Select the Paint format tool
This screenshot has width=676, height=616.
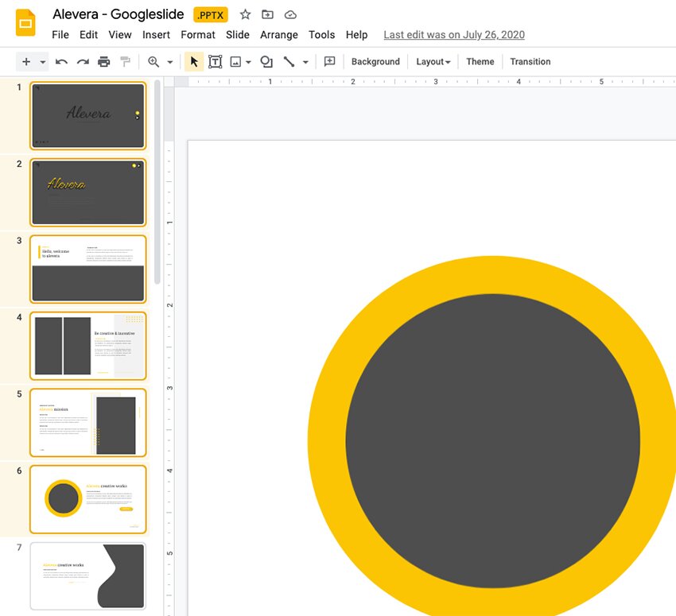click(125, 62)
